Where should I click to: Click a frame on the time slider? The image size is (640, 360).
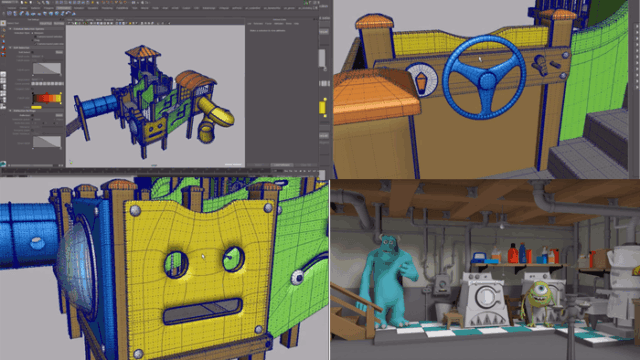[135, 171]
